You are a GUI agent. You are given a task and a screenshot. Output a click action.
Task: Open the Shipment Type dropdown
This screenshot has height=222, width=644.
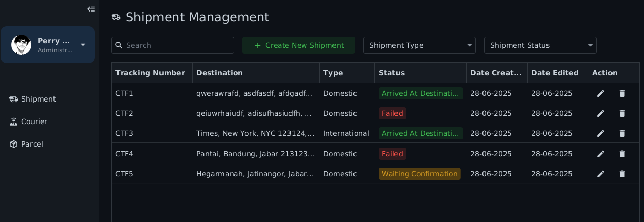click(x=419, y=45)
